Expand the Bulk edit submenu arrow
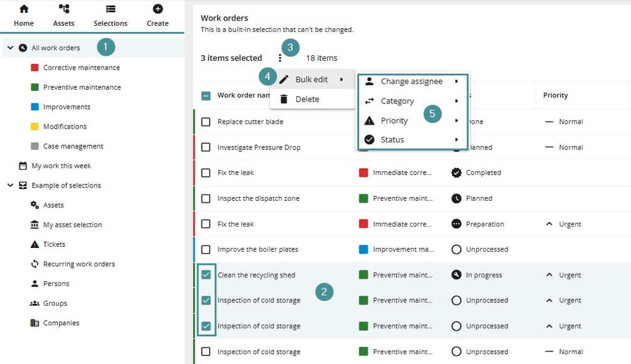 [342, 80]
